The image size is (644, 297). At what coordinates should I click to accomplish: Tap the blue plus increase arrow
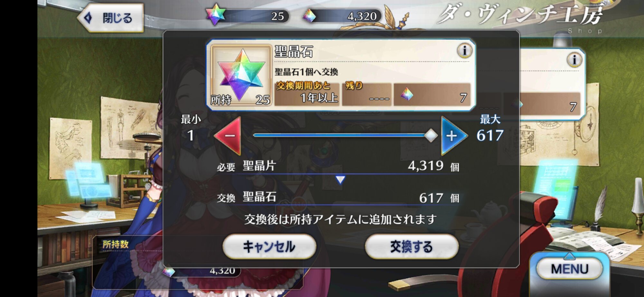453,136
